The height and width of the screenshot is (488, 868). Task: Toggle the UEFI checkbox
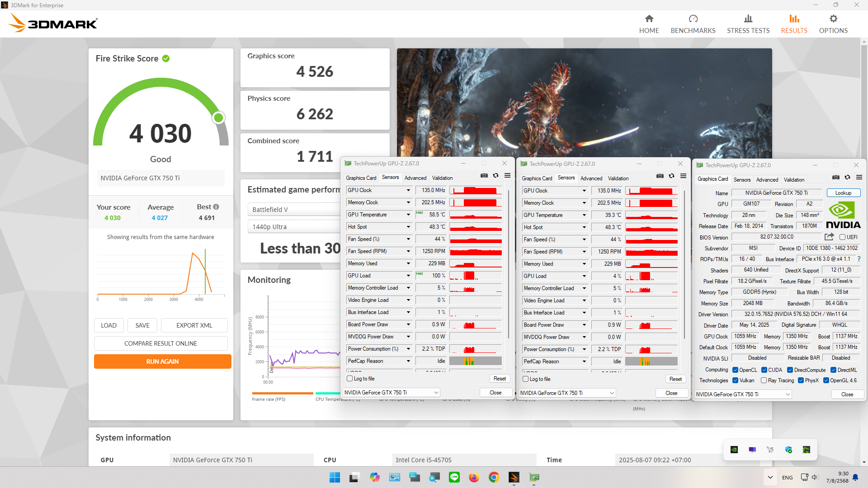tap(842, 237)
